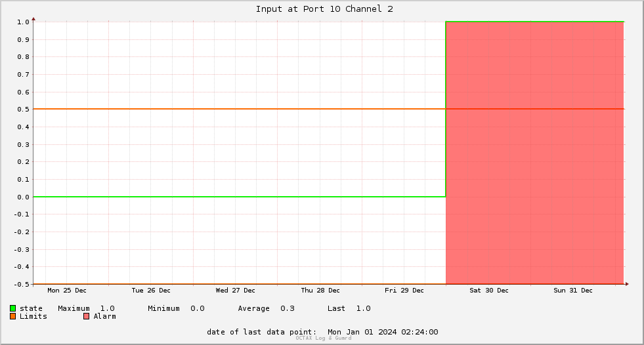The height and width of the screenshot is (345, 644).
Task: Click the 'state' legend label
Action: [31, 308]
